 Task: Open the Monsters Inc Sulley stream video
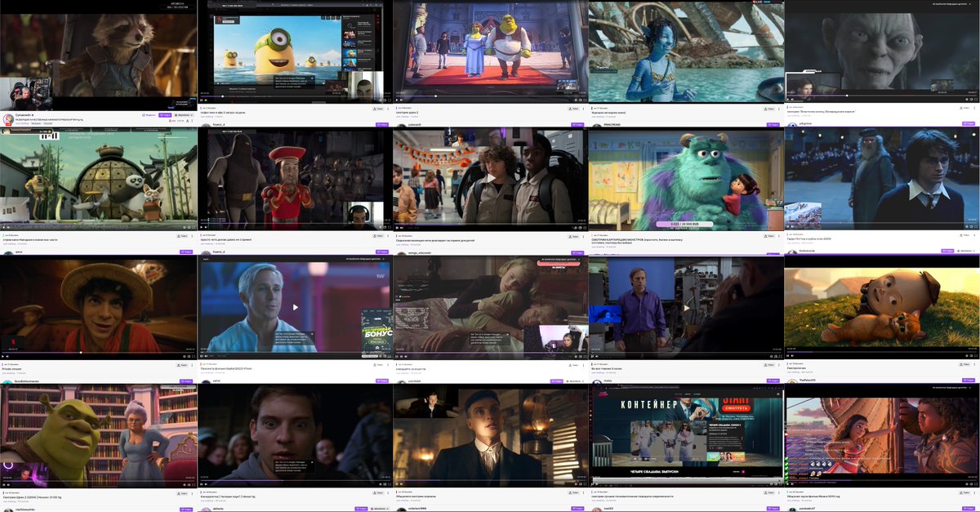coord(686,180)
